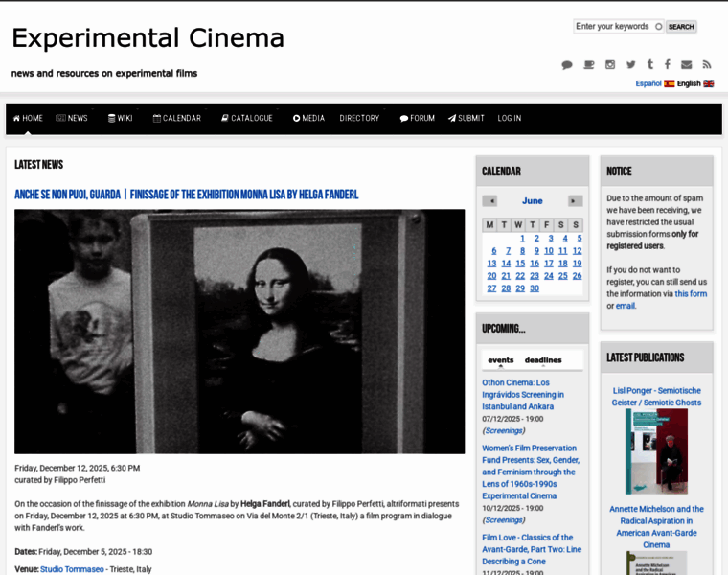Viewport: 728px width, 575px height.
Task: Open Media menu item
Action: (308, 118)
